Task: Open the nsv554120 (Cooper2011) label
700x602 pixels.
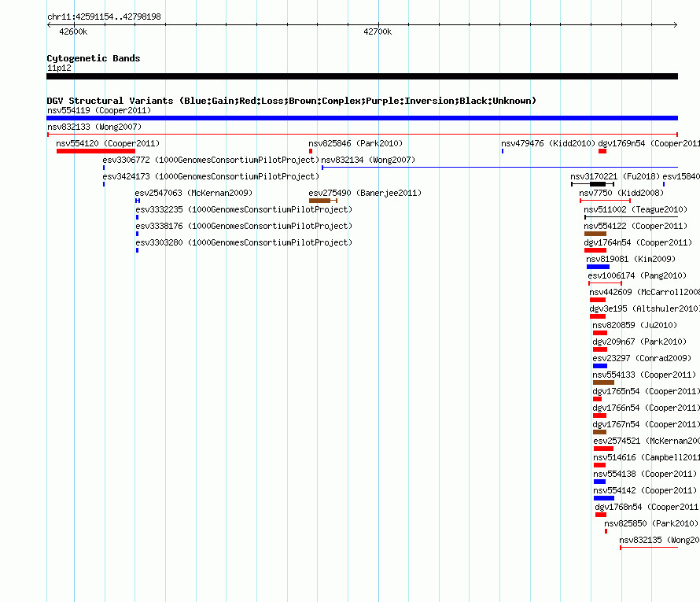Action: (108, 143)
